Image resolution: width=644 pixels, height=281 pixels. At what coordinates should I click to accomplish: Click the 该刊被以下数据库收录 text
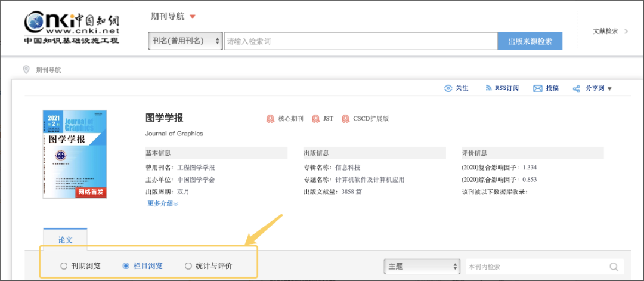[x=494, y=192]
